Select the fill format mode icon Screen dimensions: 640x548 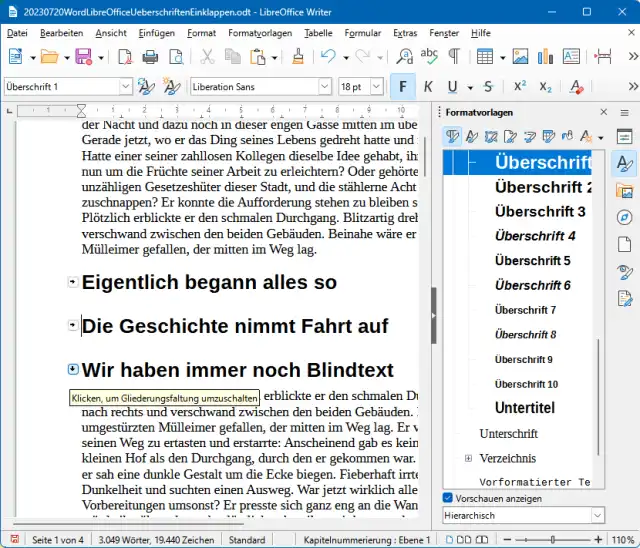(566, 136)
